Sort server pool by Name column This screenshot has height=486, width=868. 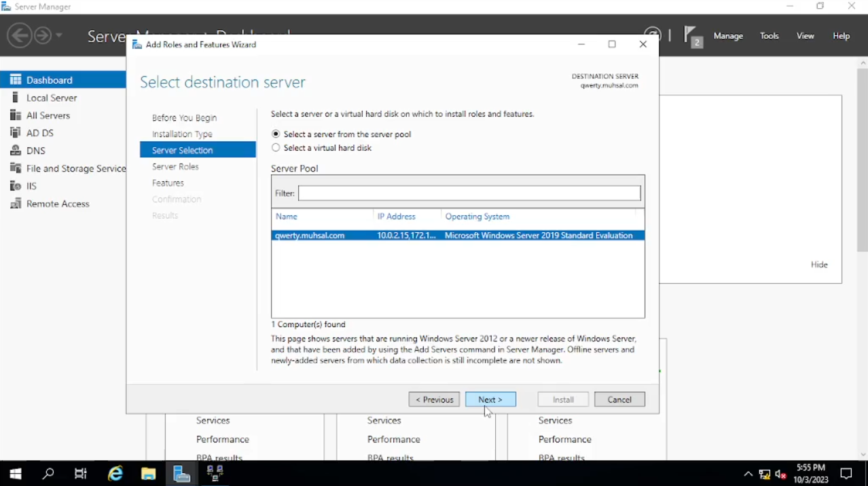point(287,217)
